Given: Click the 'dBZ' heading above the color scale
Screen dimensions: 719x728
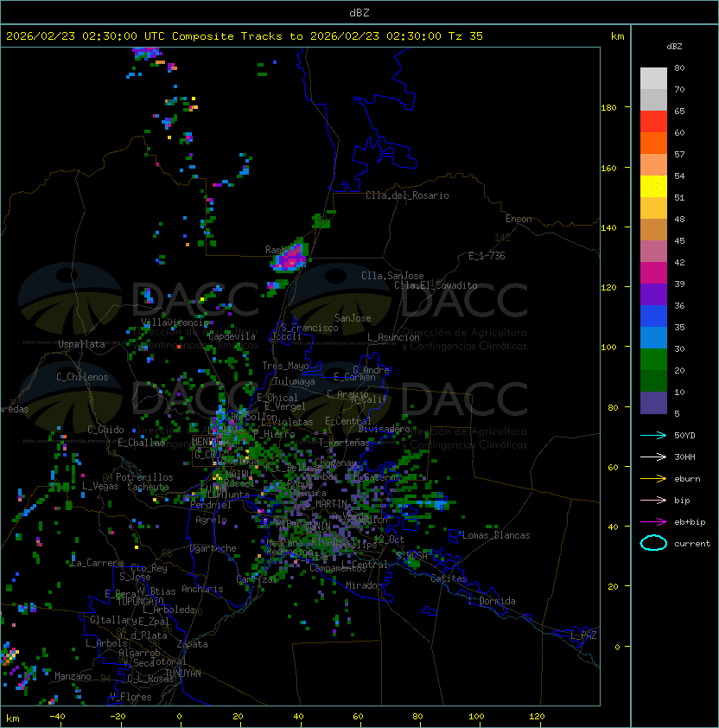Looking at the screenshot, I should (674, 47).
